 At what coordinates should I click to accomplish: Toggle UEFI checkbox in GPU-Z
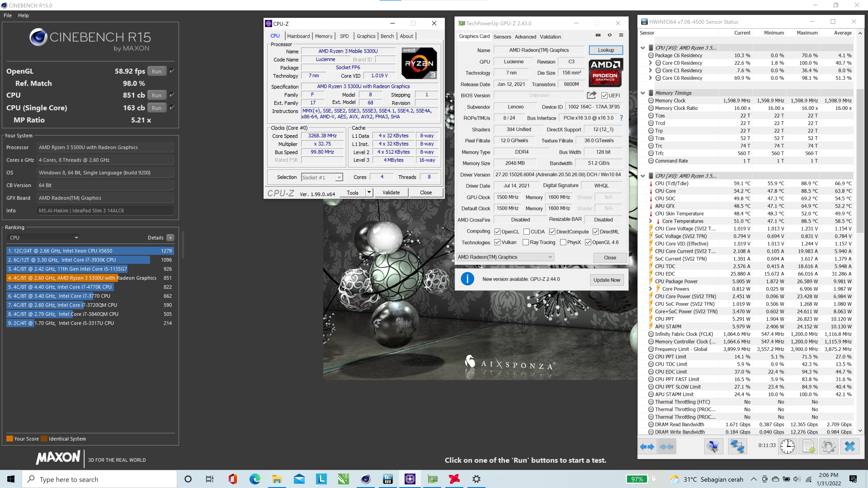604,96
